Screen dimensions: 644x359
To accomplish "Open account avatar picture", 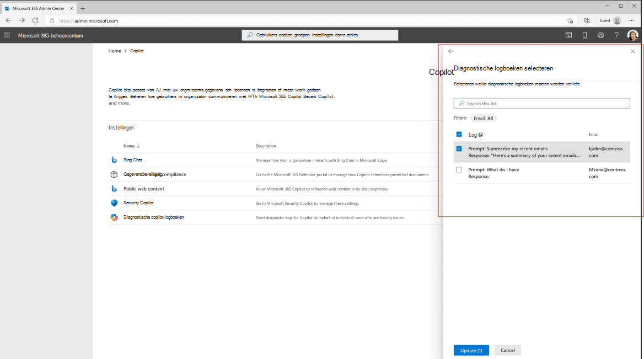I will [632, 35].
